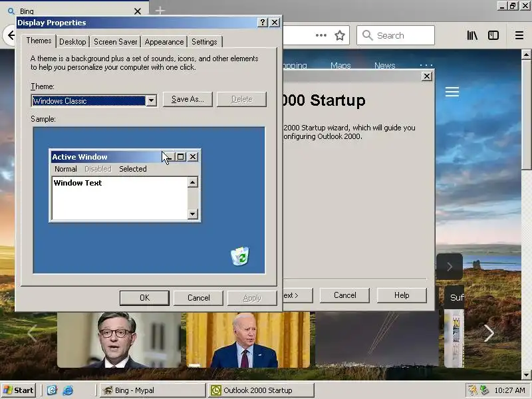Cancel the Display Properties dialog
Screen dimensions: 532x399
(x=198, y=298)
